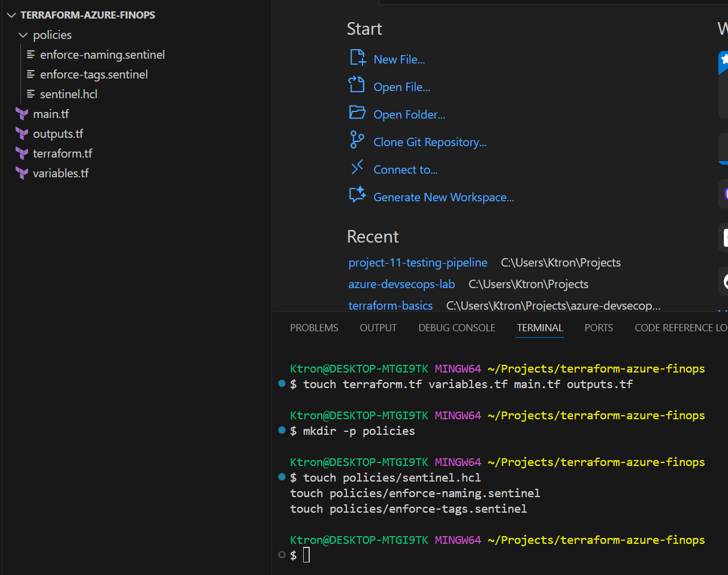The image size is (728, 575).
Task: Click the Terraform icon beside main.tf
Action: (x=22, y=114)
